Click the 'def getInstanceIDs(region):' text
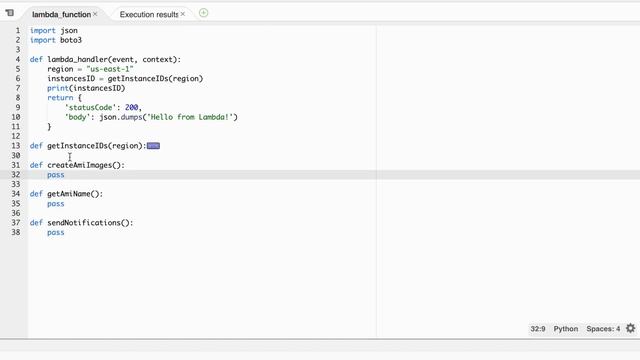 tap(88, 146)
